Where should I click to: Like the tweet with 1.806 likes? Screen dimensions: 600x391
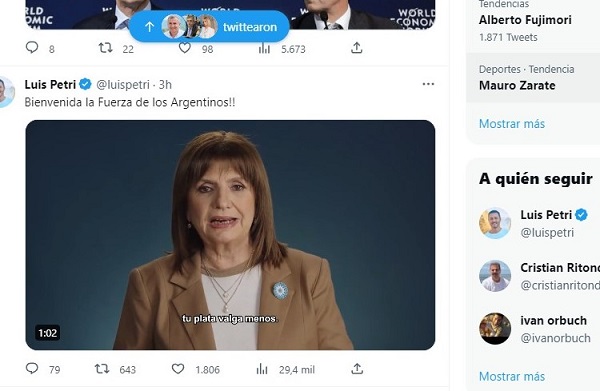178,369
